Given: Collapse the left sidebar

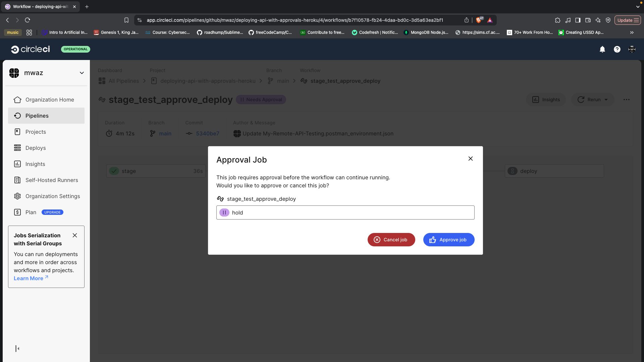Looking at the screenshot, I should 17,349.
